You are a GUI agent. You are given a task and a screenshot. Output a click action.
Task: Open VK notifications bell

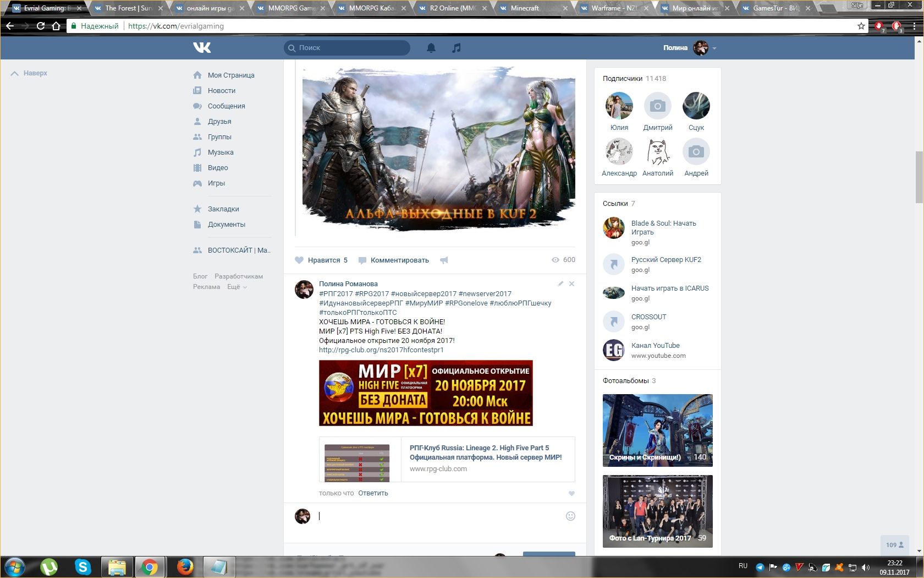point(431,48)
